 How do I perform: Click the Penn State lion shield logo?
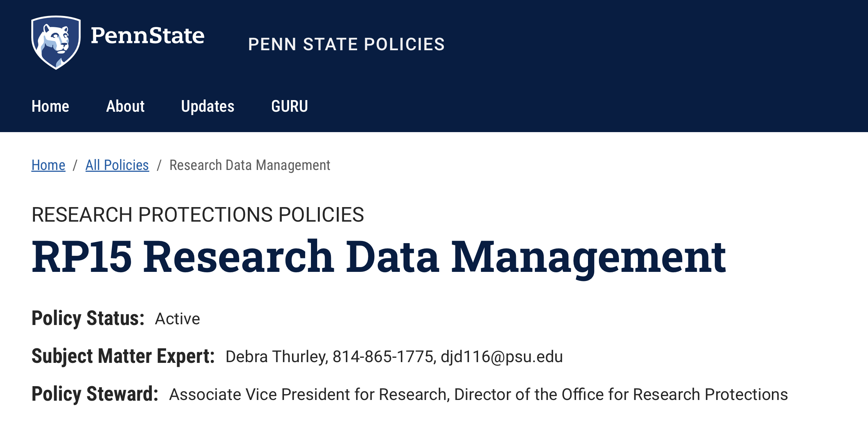[56, 42]
